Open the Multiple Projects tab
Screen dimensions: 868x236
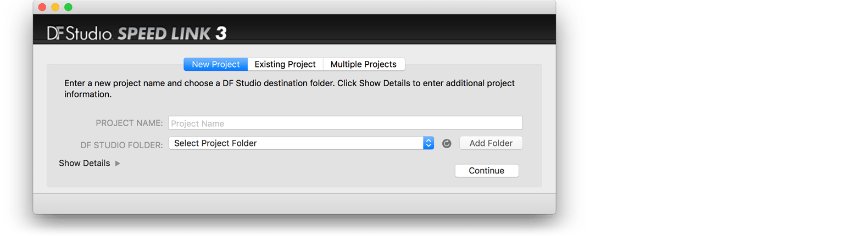click(363, 64)
